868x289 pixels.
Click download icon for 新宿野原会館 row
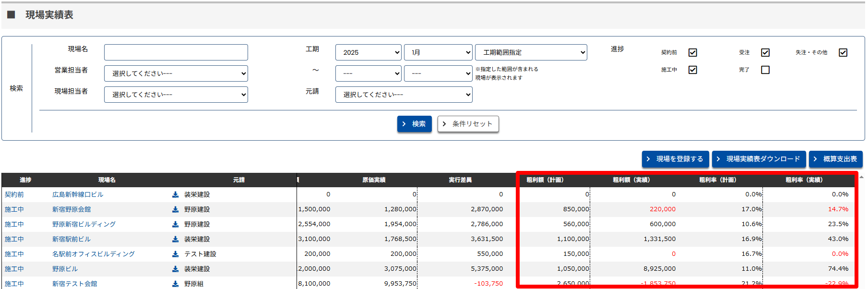click(176, 209)
